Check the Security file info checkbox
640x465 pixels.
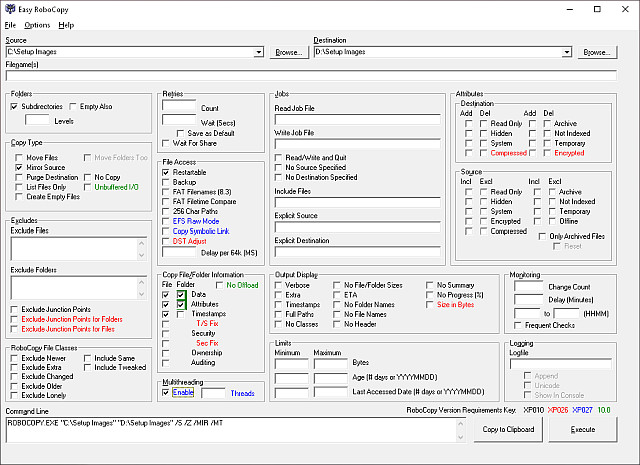[165, 334]
